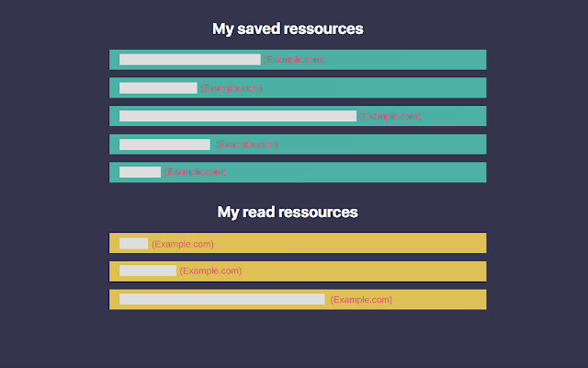Click the "My read ressources" heading
This screenshot has width=588, height=368.
[x=288, y=212]
